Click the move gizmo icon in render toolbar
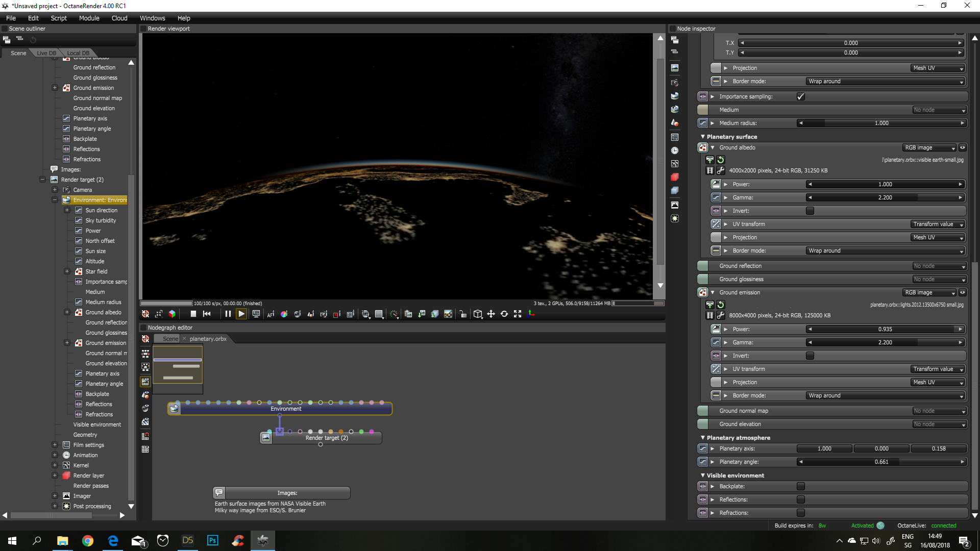Screen dimensions: 980x551 click(491, 314)
